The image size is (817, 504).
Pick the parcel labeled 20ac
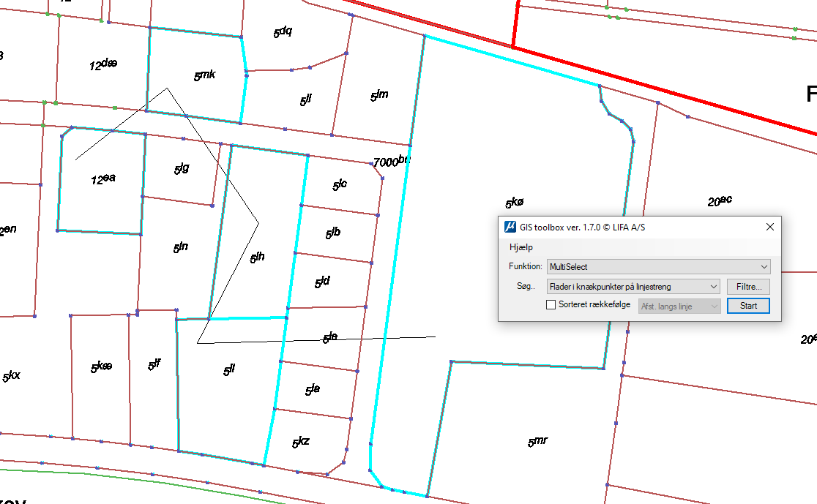720,201
